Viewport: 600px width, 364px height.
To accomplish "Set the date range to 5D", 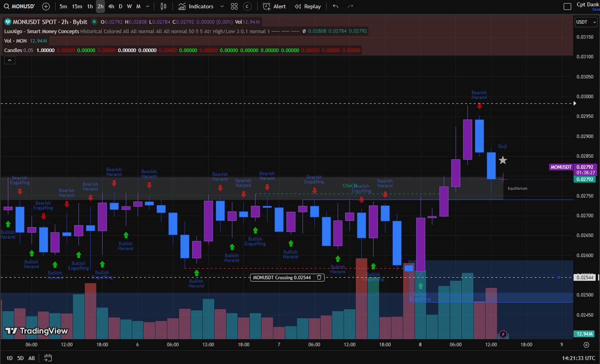I will pyautogui.click(x=20, y=358).
